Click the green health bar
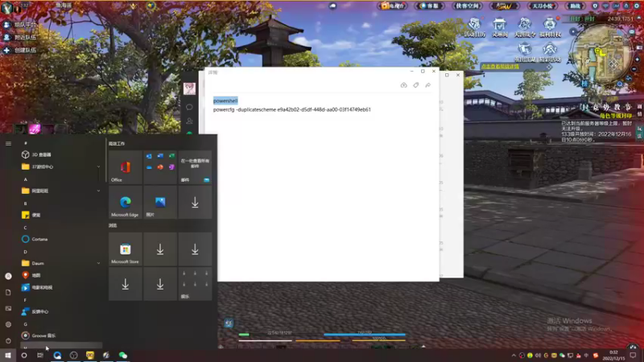The width and height of the screenshot is (644, 362). click(x=244, y=335)
